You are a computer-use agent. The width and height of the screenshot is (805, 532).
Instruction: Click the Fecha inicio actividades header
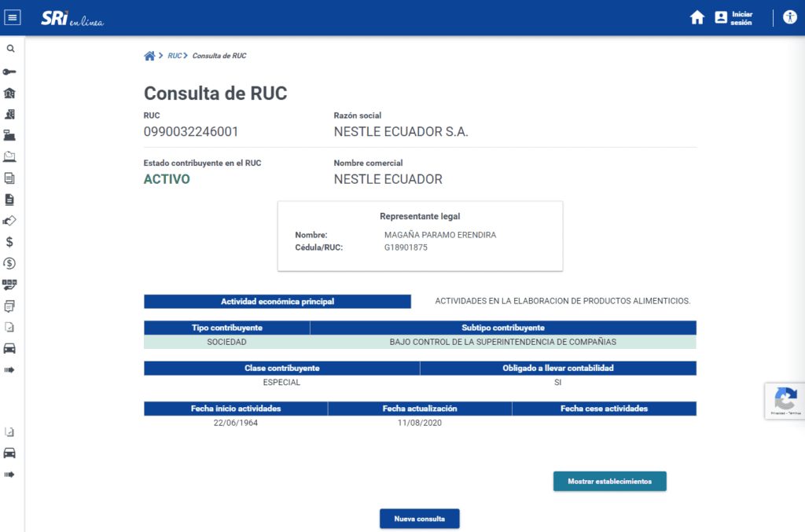click(236, 409)
